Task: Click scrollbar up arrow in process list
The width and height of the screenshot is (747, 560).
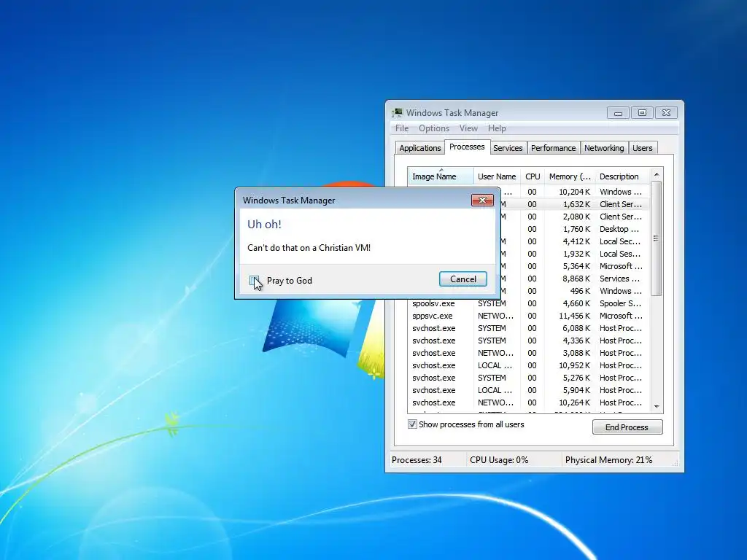Action: click(x=657, y=175)
